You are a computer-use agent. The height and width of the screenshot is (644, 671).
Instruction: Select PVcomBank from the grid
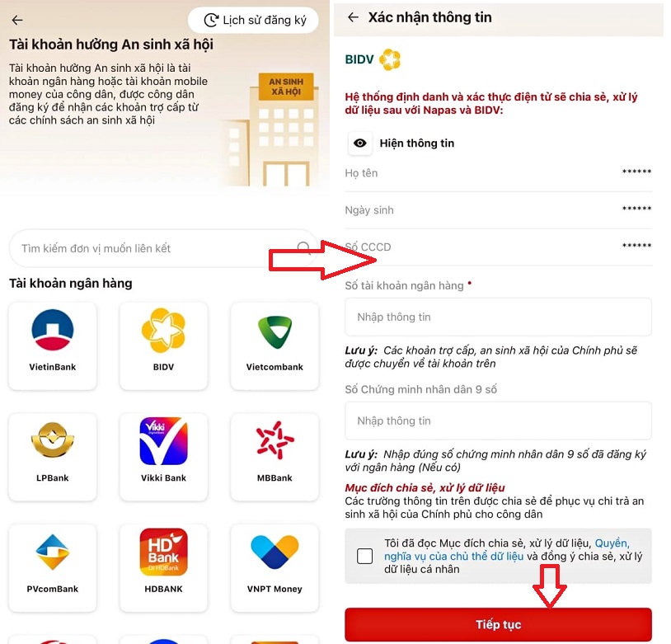coord(53,567)
